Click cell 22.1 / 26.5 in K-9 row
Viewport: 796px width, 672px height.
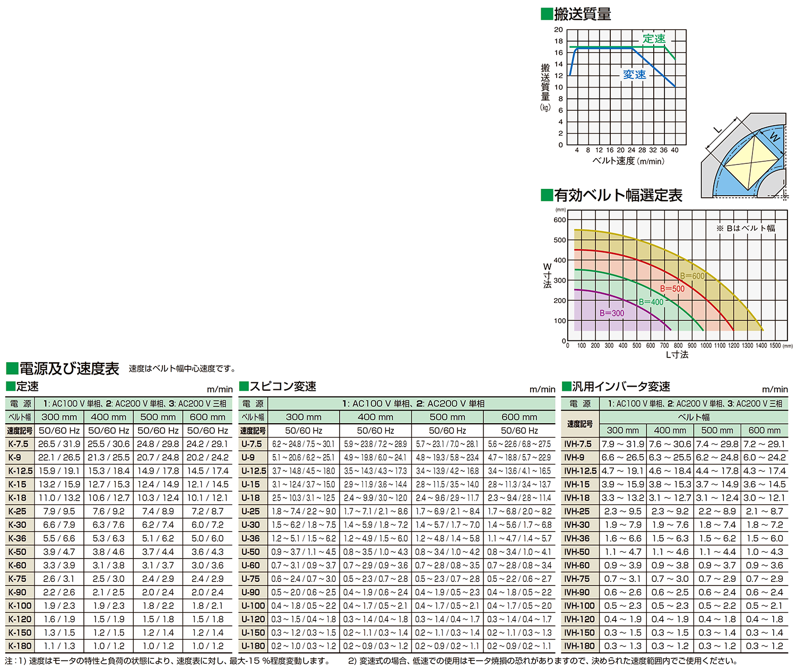pos(59,457)
